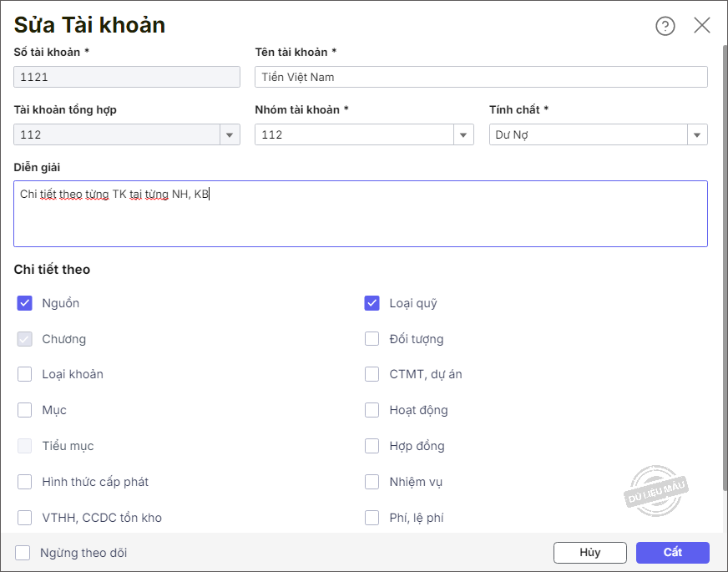Click the Tên tài khoản input field

pos(481,78)
